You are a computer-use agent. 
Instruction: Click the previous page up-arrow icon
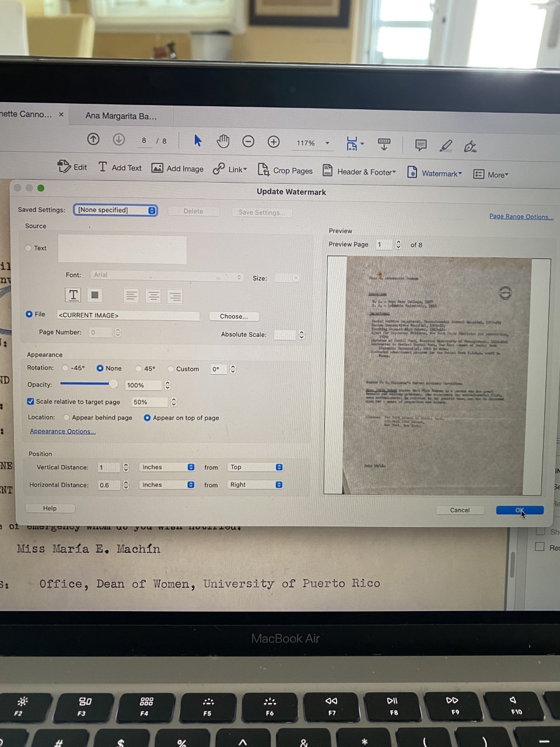coord(93,139)
